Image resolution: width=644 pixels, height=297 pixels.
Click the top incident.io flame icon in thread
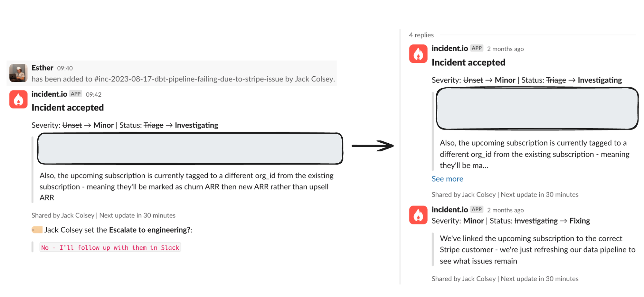click(418, 54)
